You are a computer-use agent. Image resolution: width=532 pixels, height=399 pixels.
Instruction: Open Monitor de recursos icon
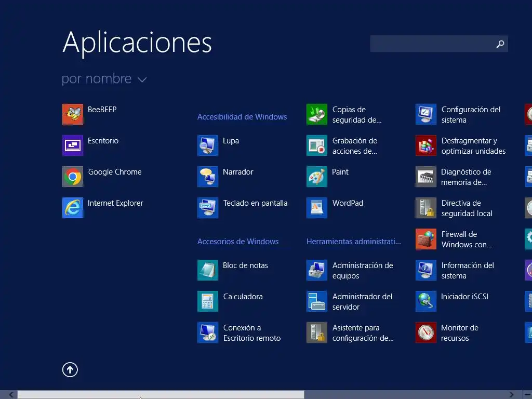click(426, 333)
